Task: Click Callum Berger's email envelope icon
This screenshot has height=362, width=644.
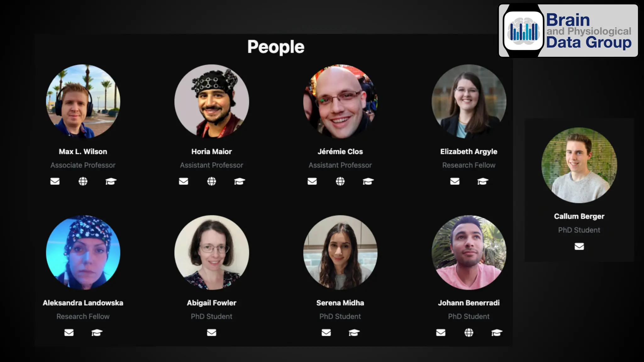Action: tap(579, 246)
